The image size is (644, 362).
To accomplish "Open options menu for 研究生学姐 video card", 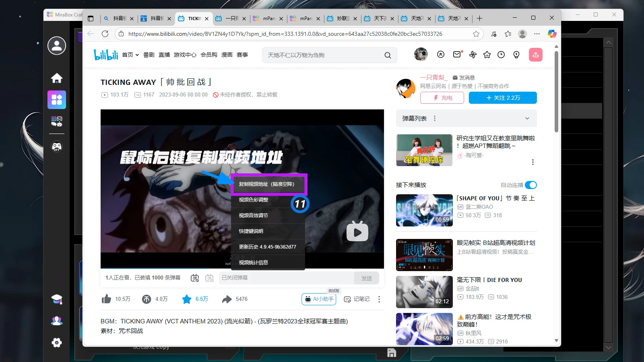I will click(x=533, y=162).
